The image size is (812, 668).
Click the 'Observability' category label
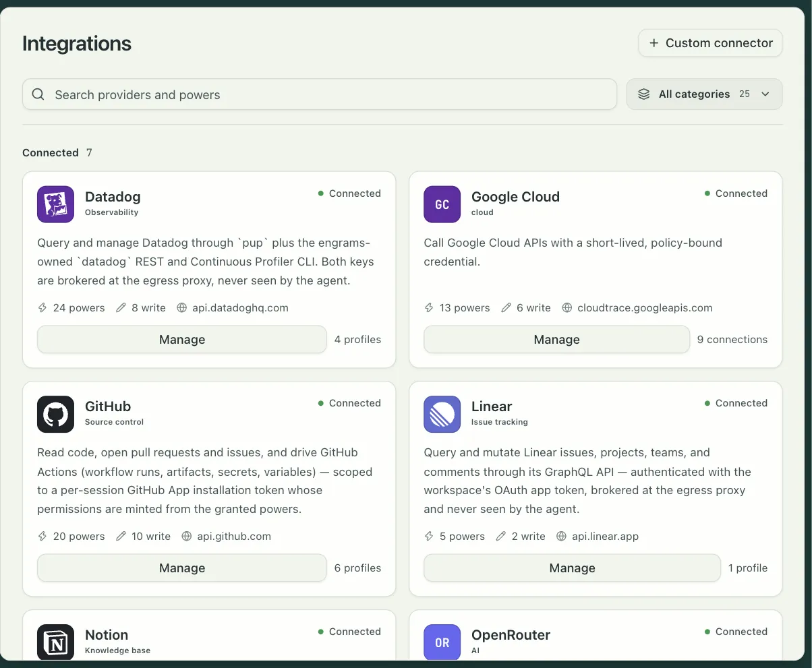[x=111, y=212]
